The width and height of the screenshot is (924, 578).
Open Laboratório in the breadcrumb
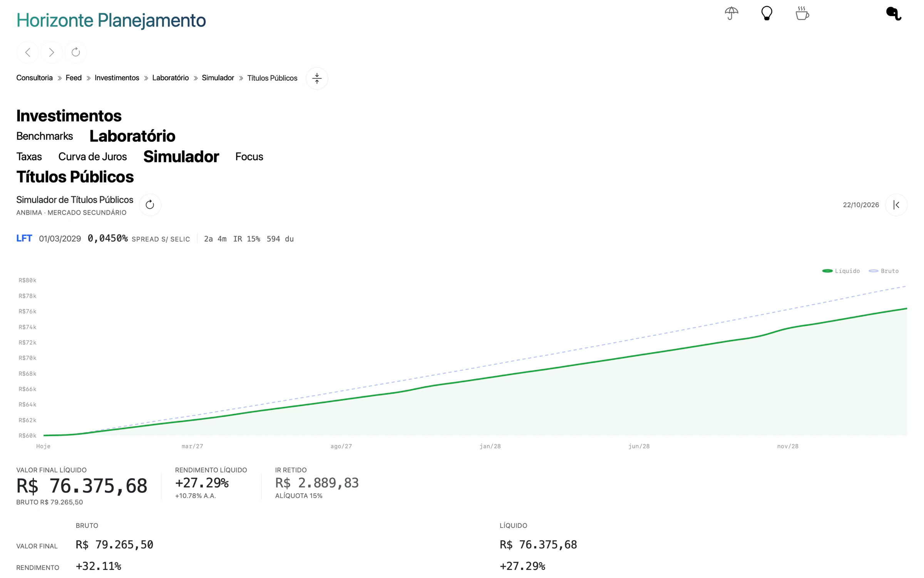click(x=171, y=78)
